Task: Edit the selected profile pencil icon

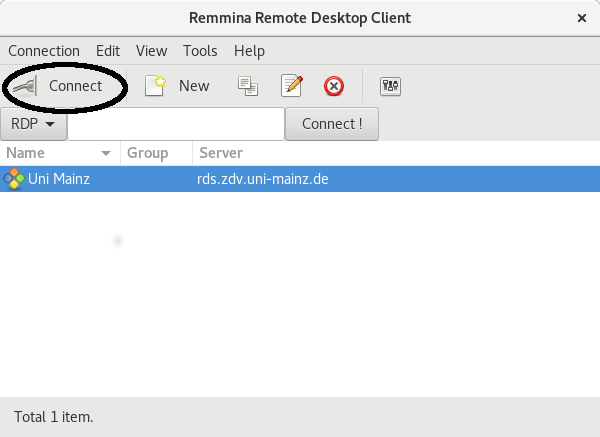Action: point(292,86)
